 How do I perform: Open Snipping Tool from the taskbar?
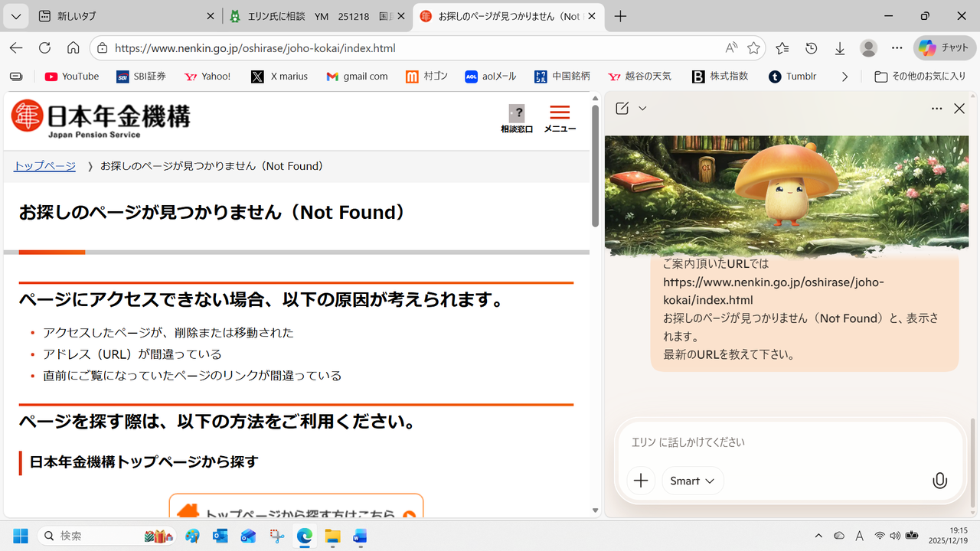[x=276, y=536]
